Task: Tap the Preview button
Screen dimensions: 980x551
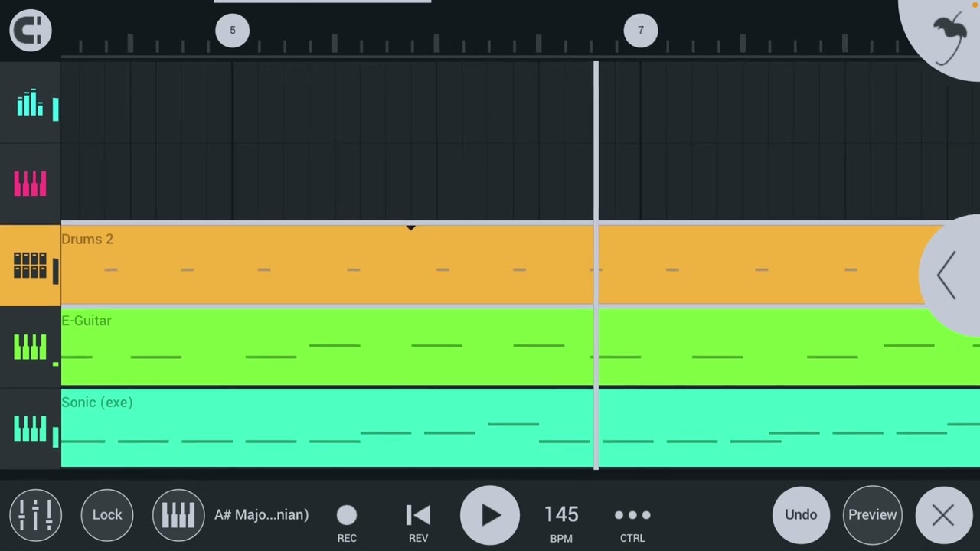Action: click(x=872, y=514)
